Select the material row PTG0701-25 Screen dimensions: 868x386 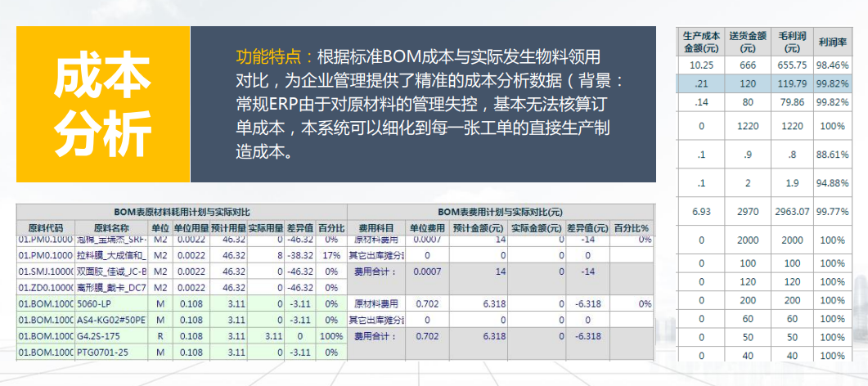[x=111, y=352]
